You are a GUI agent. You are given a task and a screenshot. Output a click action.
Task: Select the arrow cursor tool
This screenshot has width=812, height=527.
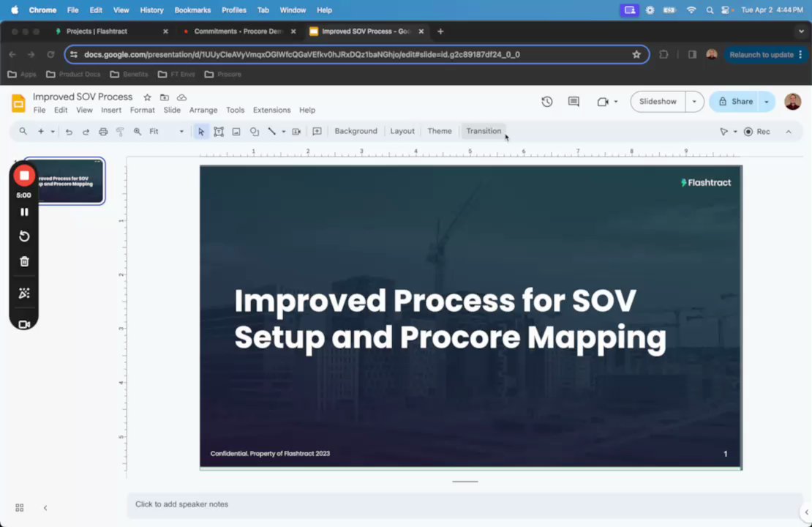click(x=201, y=132)
